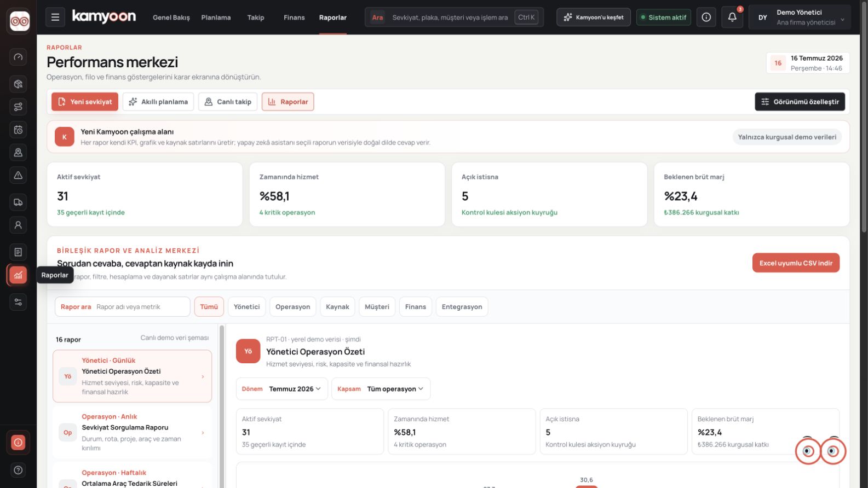The height and width of the screenshot is (488, 868).
Task: Click the Ctrl K shortcut badge
Action: tap(526, 18)
